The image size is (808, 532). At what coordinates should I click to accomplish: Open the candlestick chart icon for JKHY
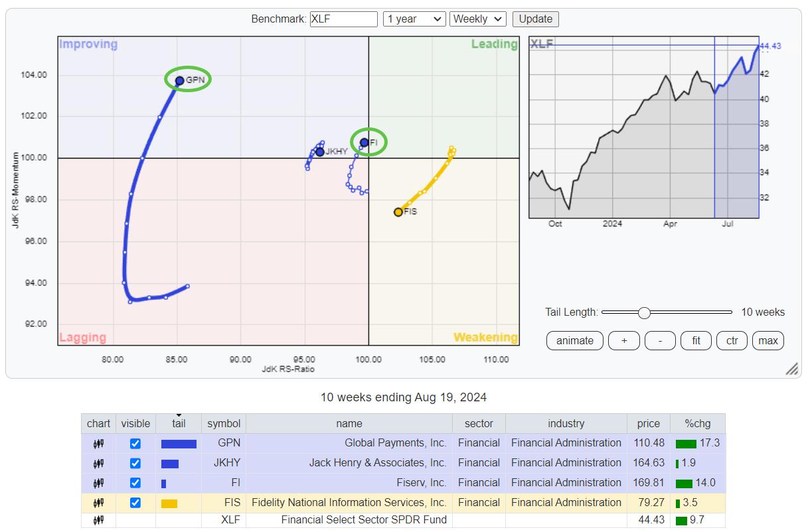point(98,463)
